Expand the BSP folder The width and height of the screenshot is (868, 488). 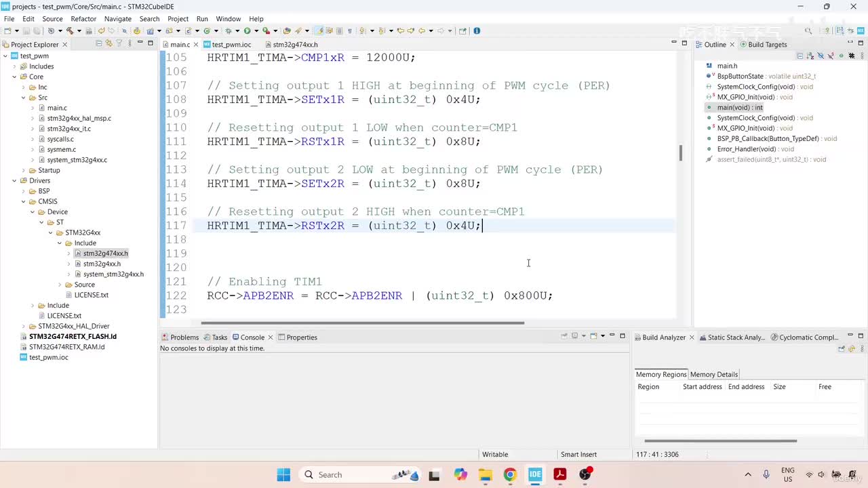(24, 191)
